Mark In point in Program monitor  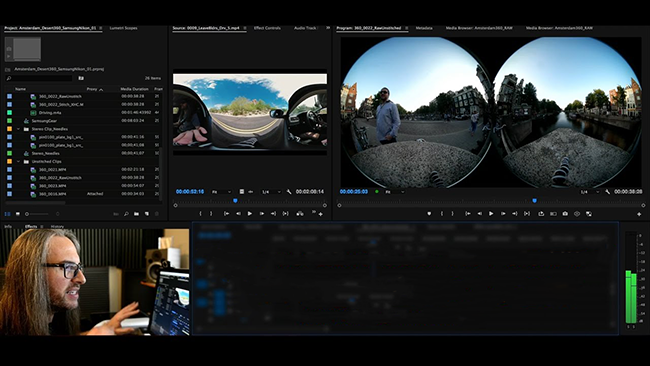[x=442, y=213]
